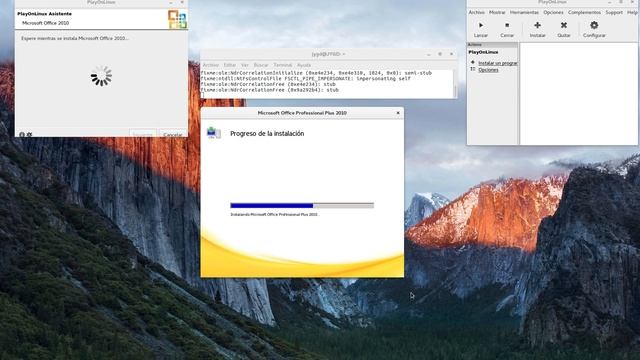The width and height of the screenshot is (640, 360).
Task: Click the empty program list in PlayOnLinux window
Action: point(578,93)
